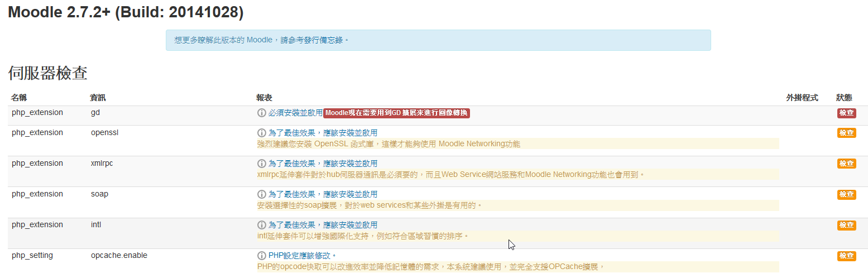
Task: Click the orange 檢查 badge for opcache.enable
Action: [x=846, y=256]
